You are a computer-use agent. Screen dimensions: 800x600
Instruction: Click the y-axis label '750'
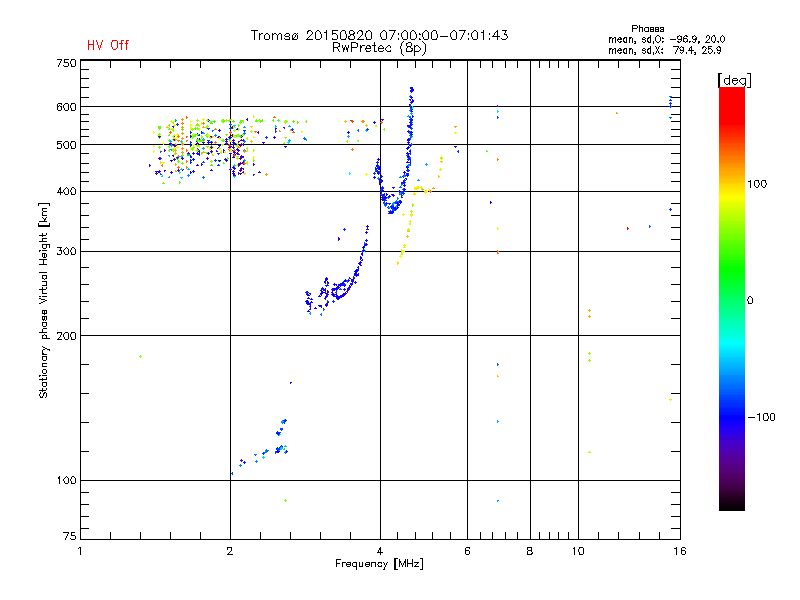[66, 63]
